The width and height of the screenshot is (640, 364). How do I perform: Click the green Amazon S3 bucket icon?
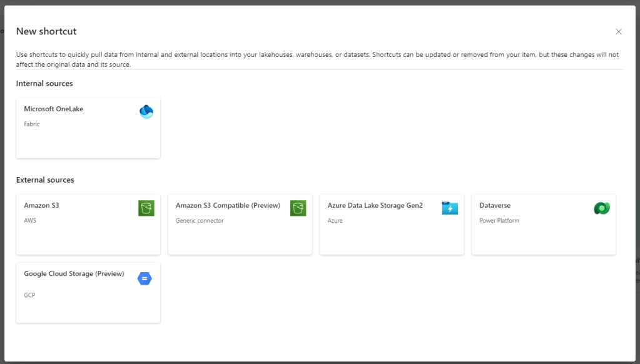pos(146,208)
